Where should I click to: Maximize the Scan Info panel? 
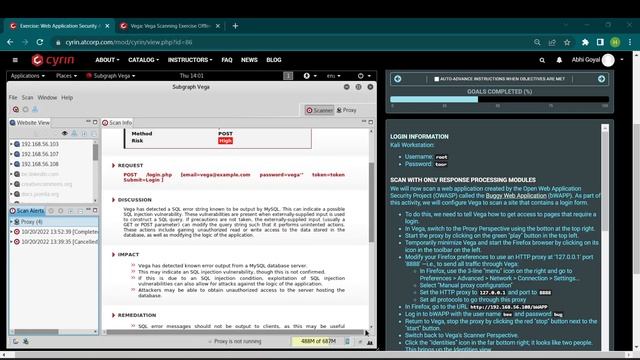tap(371, 122)
